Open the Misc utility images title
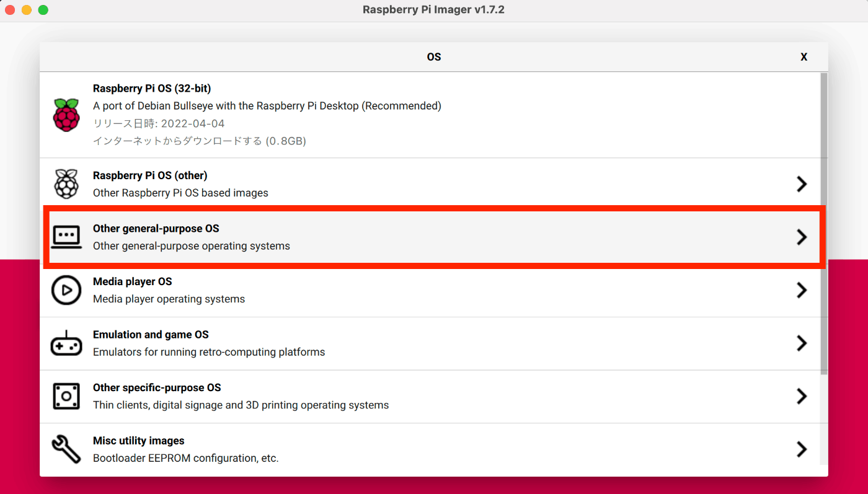 pyautogui.click(x=139, y=441)
